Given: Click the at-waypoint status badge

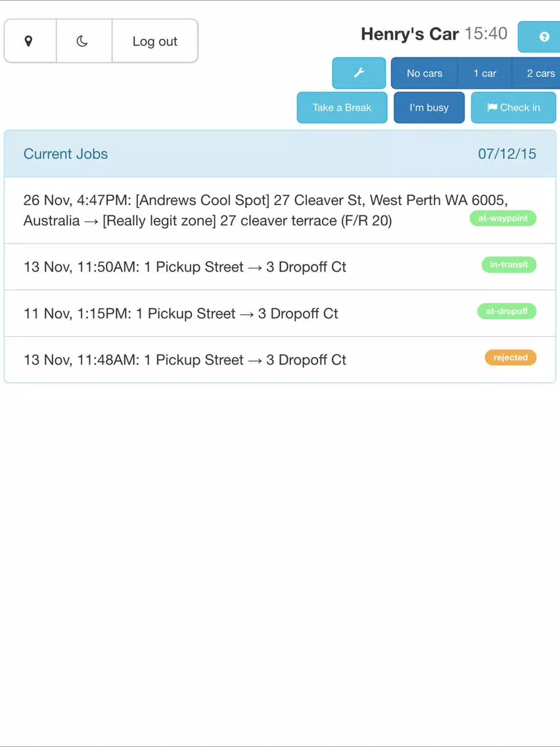Looking at the screenshot, I should (x=503, y=218).
